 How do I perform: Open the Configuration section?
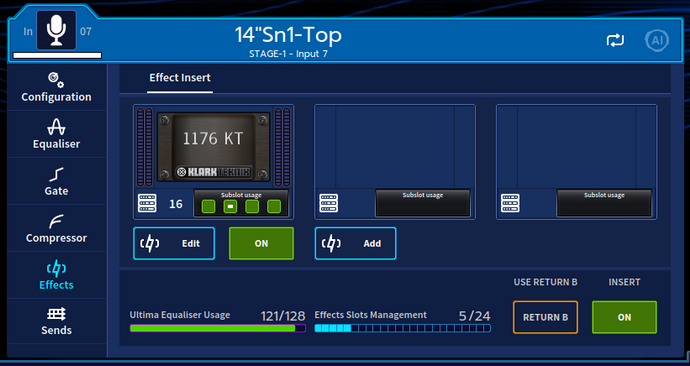56,87
